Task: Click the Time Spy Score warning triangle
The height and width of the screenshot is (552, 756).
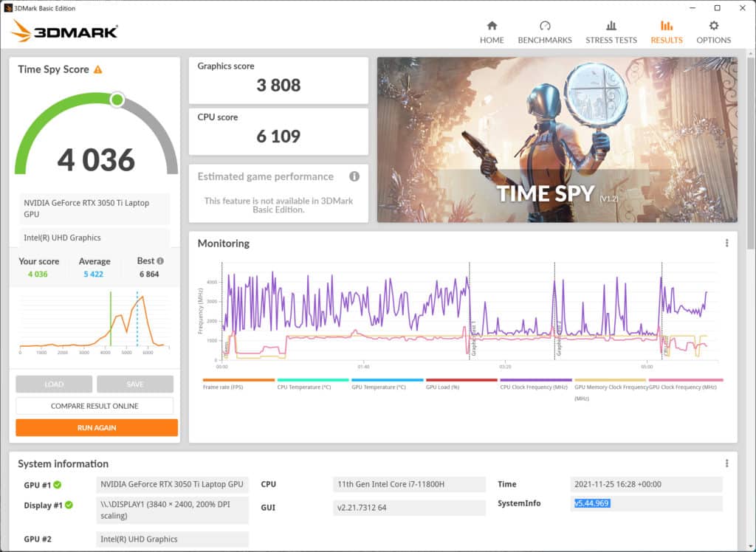Action: point(98,69)
